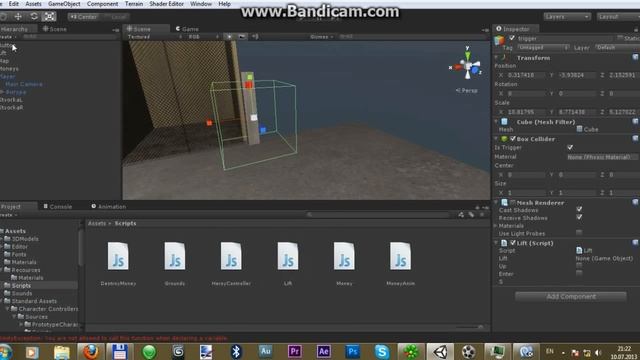Image resolution: width=640 pixels, height=360 pixels.
Task: Check the Up checkbox in Lift script
Action: (x=579, y=266)
